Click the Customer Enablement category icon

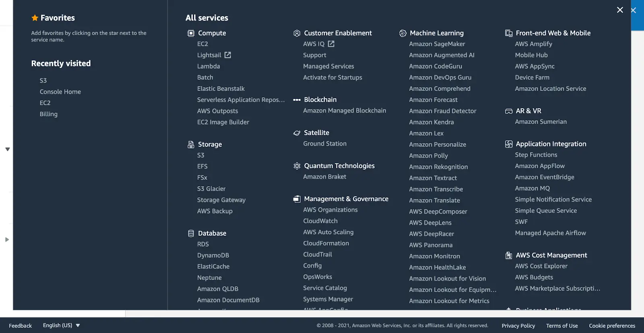(297, 33)
